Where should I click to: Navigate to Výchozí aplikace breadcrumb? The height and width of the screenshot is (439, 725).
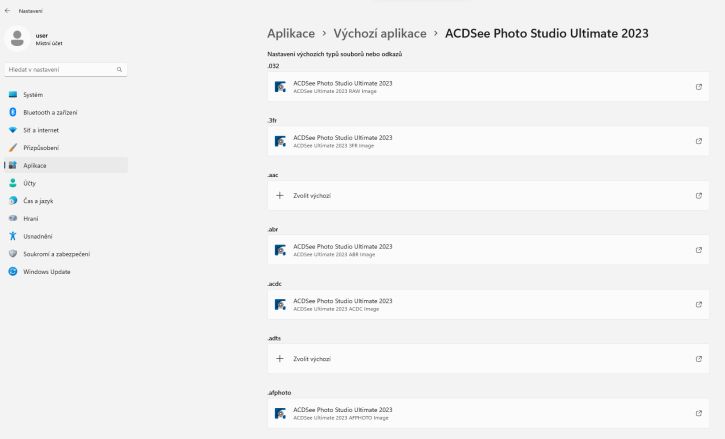click(380, 33)
